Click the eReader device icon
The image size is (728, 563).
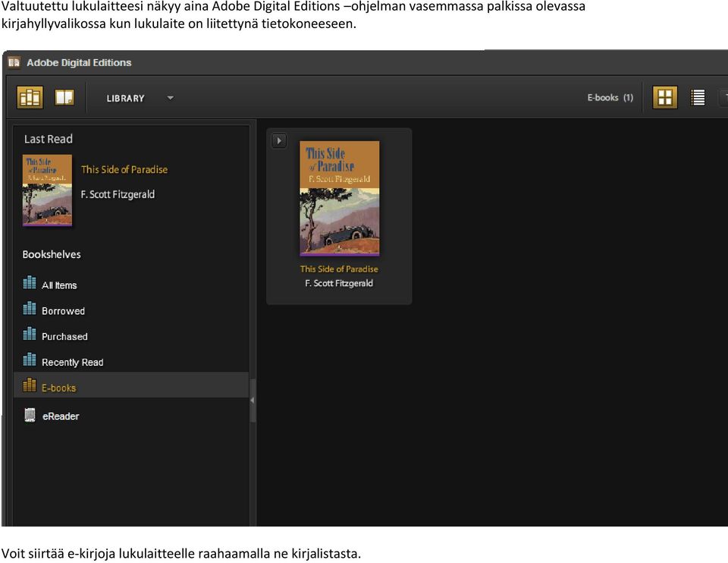[x=30, y=415]
